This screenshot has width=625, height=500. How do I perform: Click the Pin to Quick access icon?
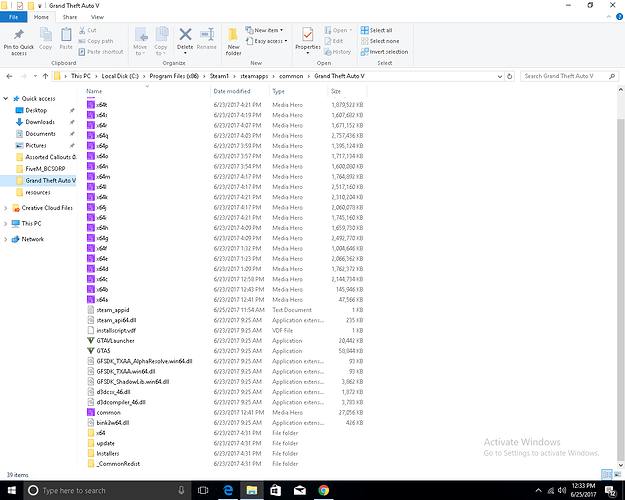[19, 35]
